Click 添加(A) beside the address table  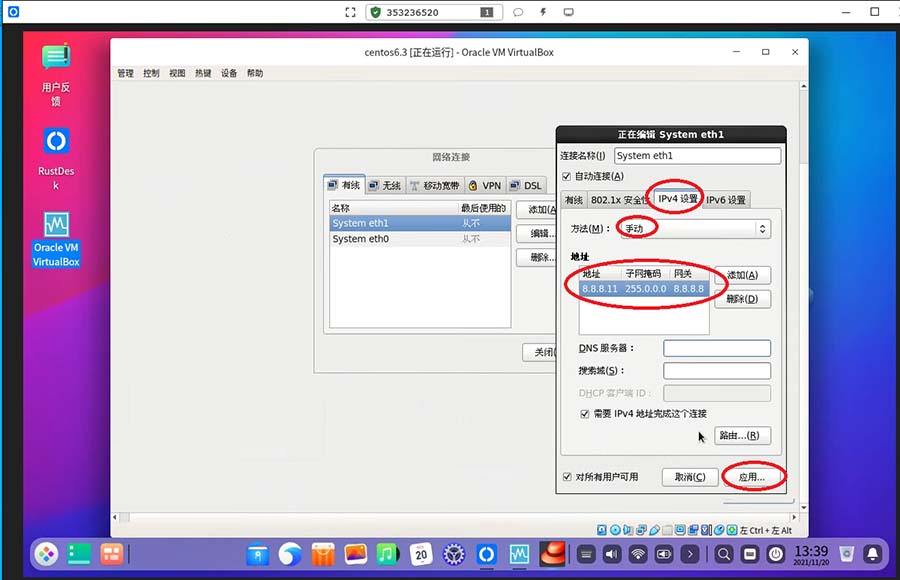click(742, 275)
